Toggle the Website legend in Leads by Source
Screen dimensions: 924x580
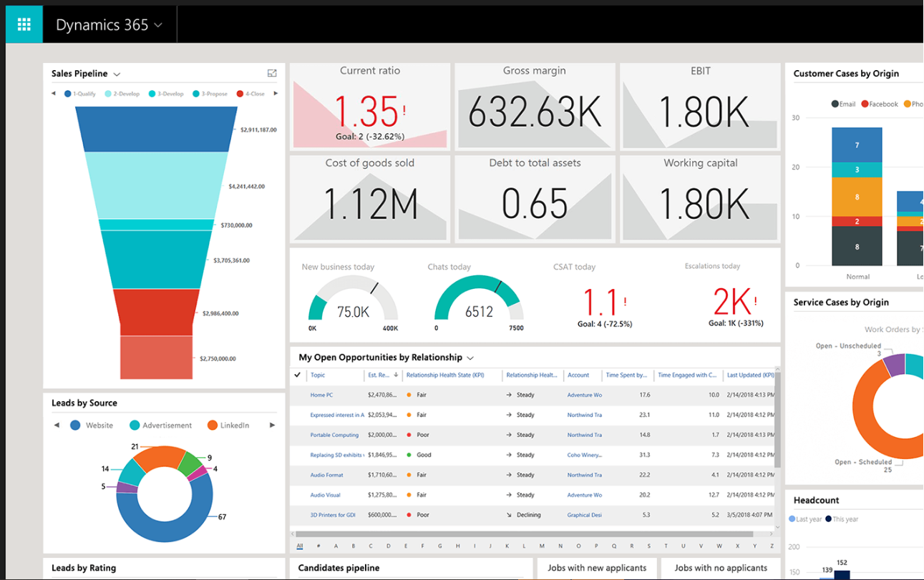tap(92, 426)
